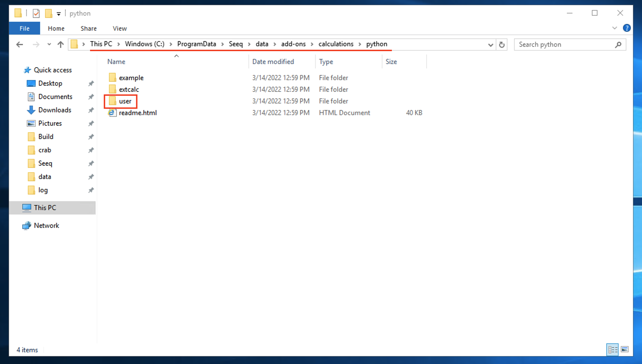This screenshot has height=364, width=642.
Task: Open readme.html
Action: (138, 113)
